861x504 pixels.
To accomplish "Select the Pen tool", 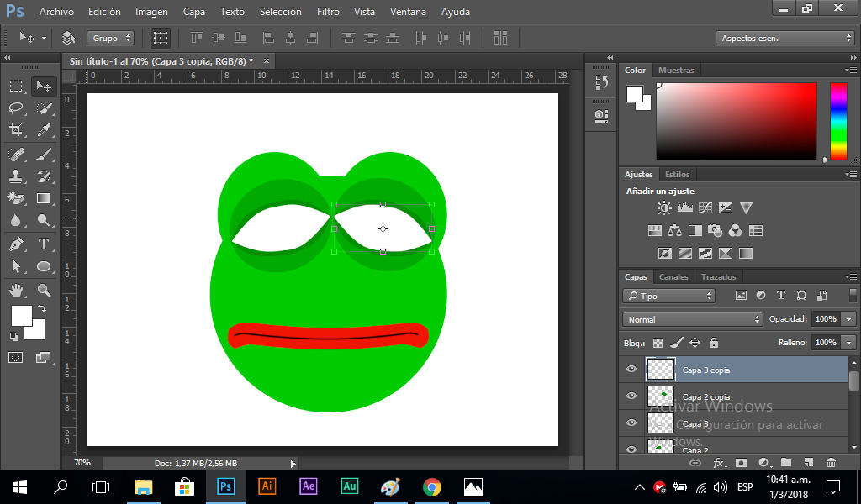I will pos(16,244).
